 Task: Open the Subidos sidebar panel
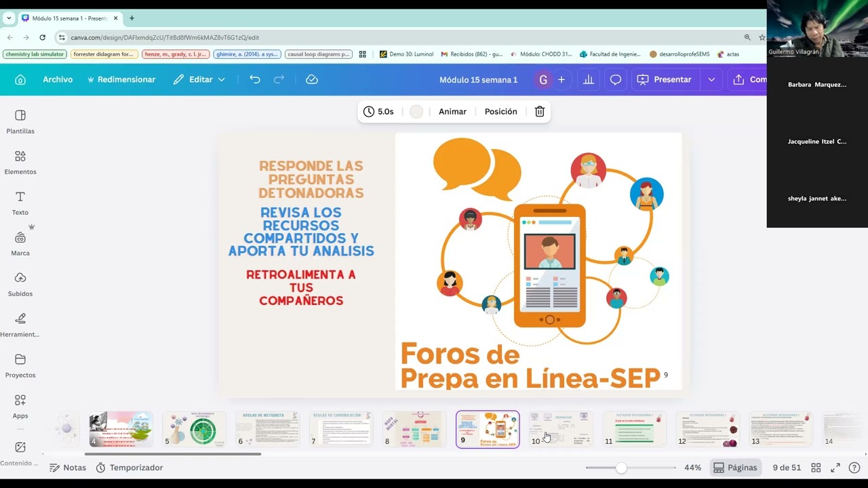tap(20, 285)
